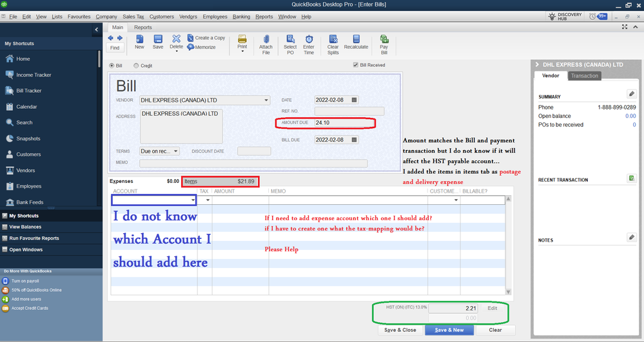Click the Print toolbar icon

pyautogui.click(x=242, y=39)
